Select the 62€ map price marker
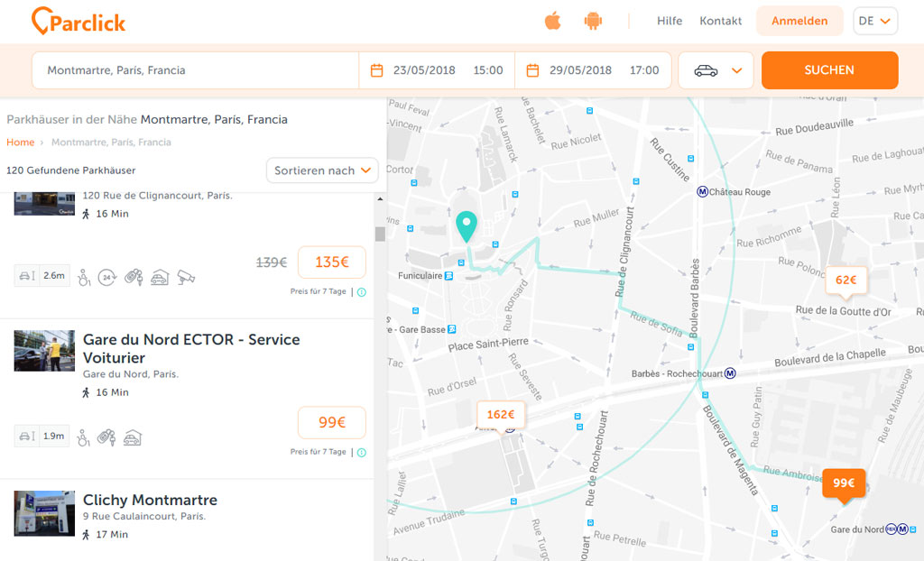924x561 pixels. coord(846,280)
